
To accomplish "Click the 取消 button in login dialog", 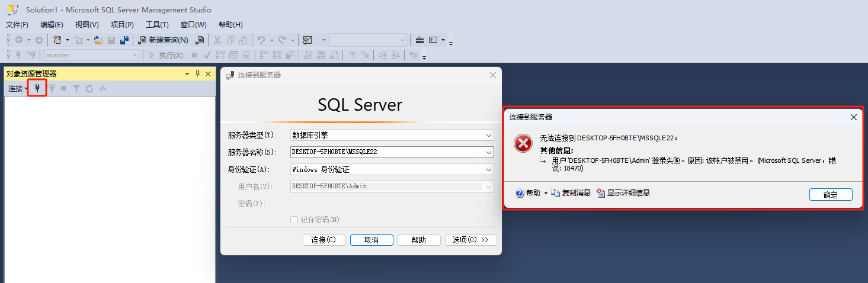I will pos(371,240).
